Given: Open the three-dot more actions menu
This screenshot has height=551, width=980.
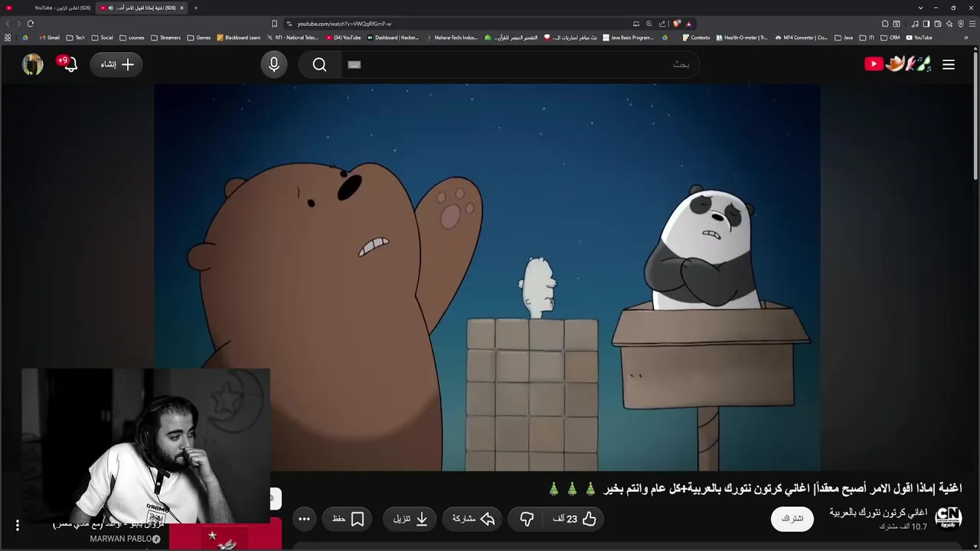Looking at the screenshot, I should (304, 519).
